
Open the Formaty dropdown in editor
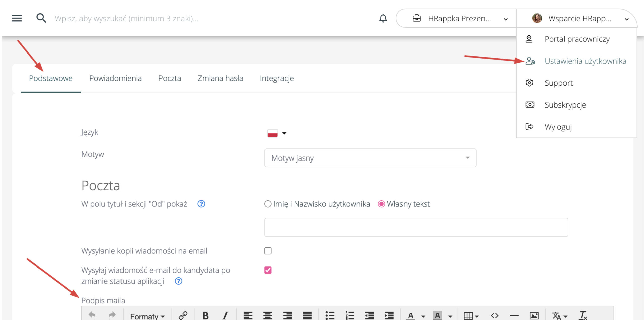[147, 316]
